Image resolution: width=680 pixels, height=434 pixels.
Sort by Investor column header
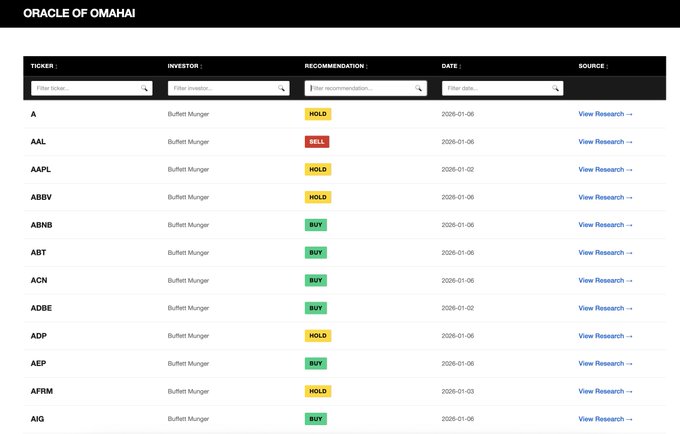click(x=184, y=66)
